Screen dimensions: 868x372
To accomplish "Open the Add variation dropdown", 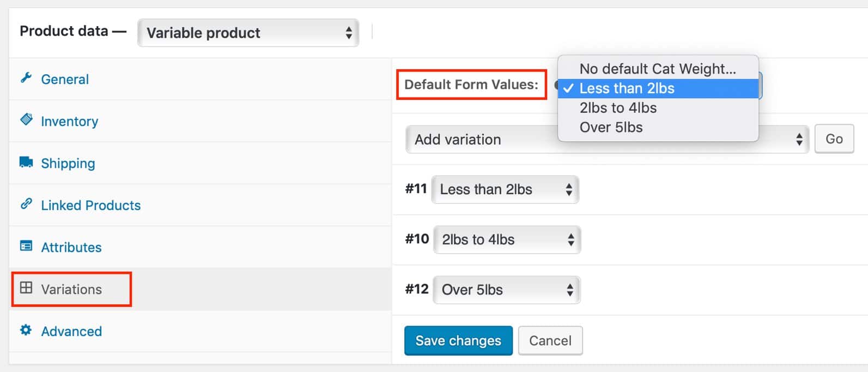I will point(479,140).
